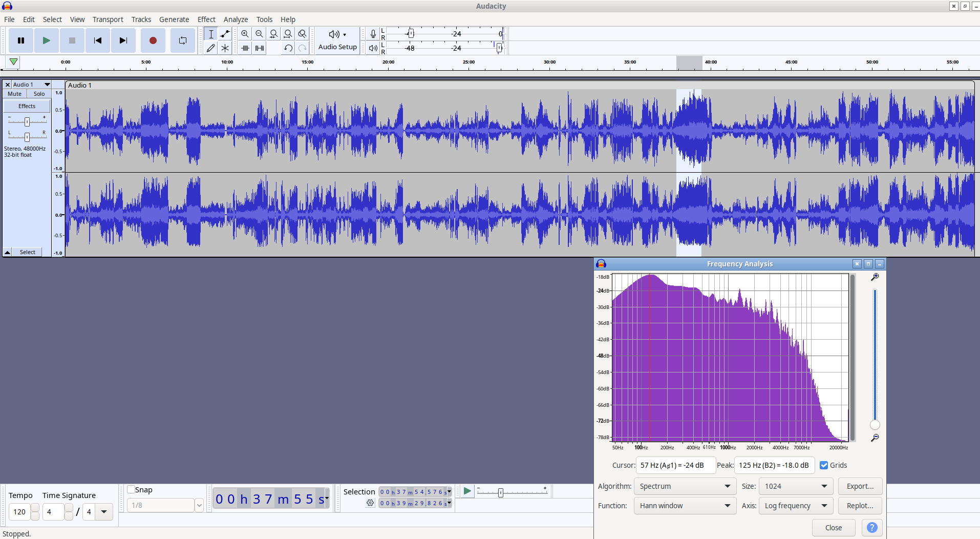Zoom out on the Frequency Analysis plot
The height and width of the screenshot is (539, 980).
pyautogui.click(x=875, y=438)
